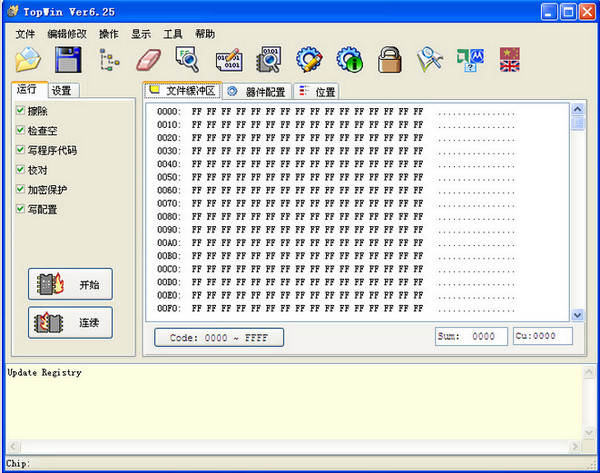Click the gear with info icon
This screenshot has width=600, height=473.
click(x=349, y=59)
